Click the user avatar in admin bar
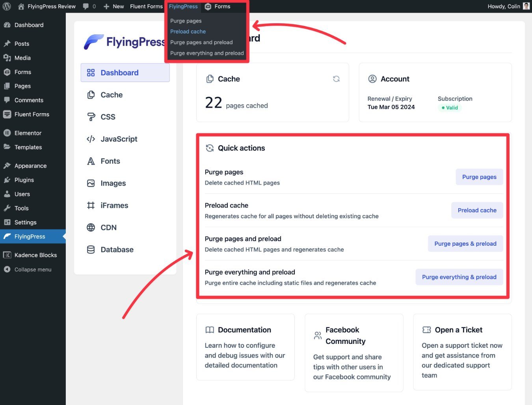Image resolution: width=532 pixels, height=405 pixels. (x=526, y=6)
